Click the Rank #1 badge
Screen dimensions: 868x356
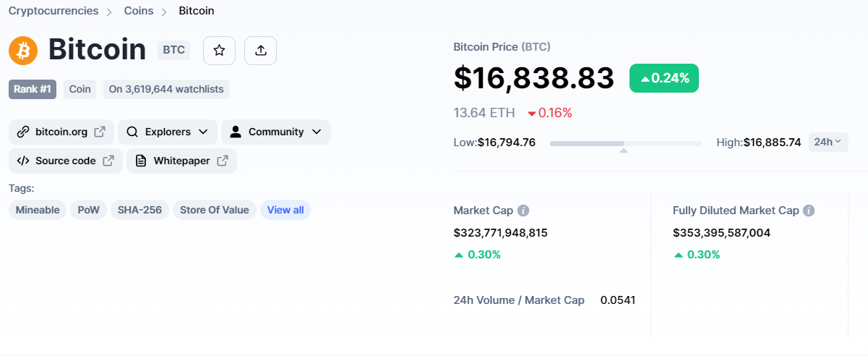coord(33,89)
